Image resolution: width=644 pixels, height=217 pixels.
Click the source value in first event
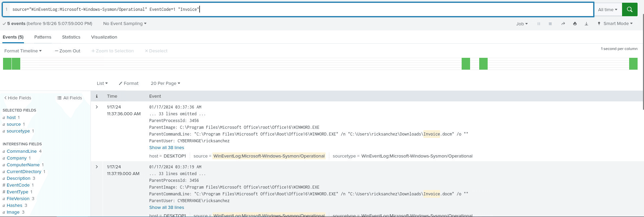coord(269,156)
